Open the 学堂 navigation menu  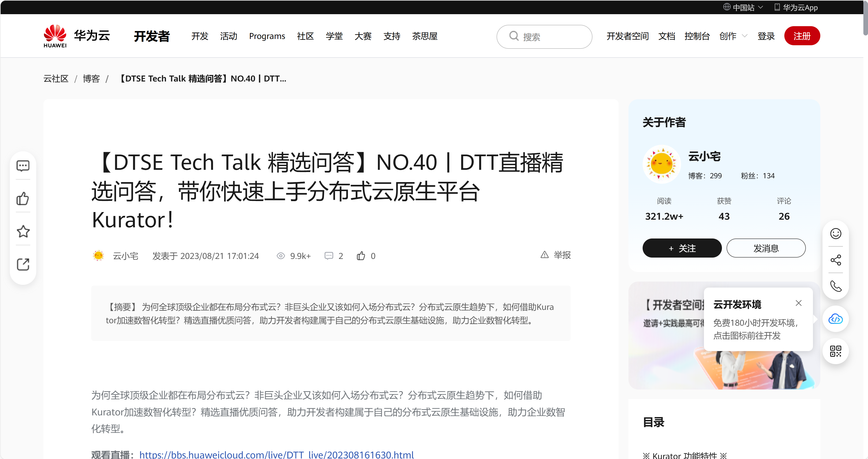pos(334,36)
